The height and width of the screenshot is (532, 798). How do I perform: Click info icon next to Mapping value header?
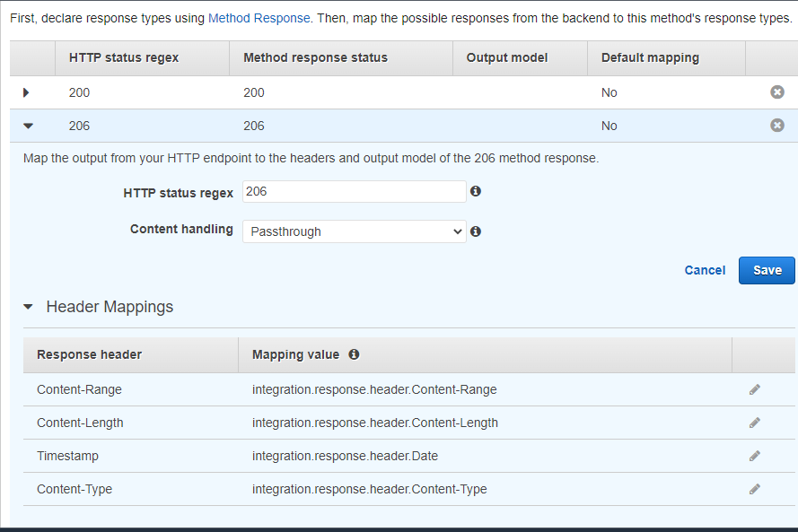[x=354, y=354]
